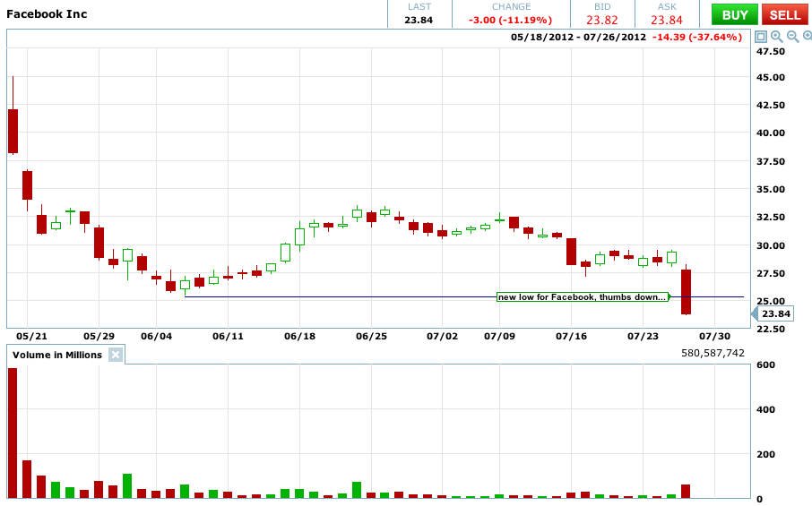The image size is (812, 506).
Task: Click the 600 volume axis label
Action: coord(766,364)
